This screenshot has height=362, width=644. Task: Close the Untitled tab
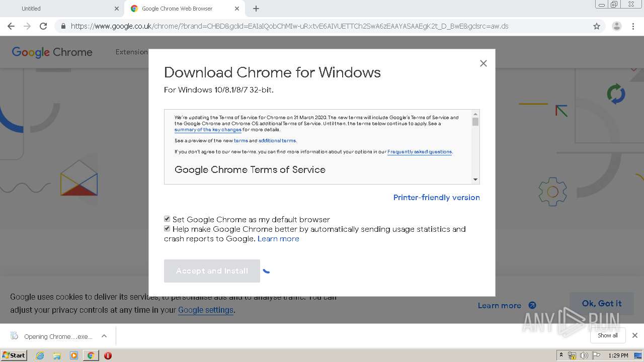[x=117, y=9]
